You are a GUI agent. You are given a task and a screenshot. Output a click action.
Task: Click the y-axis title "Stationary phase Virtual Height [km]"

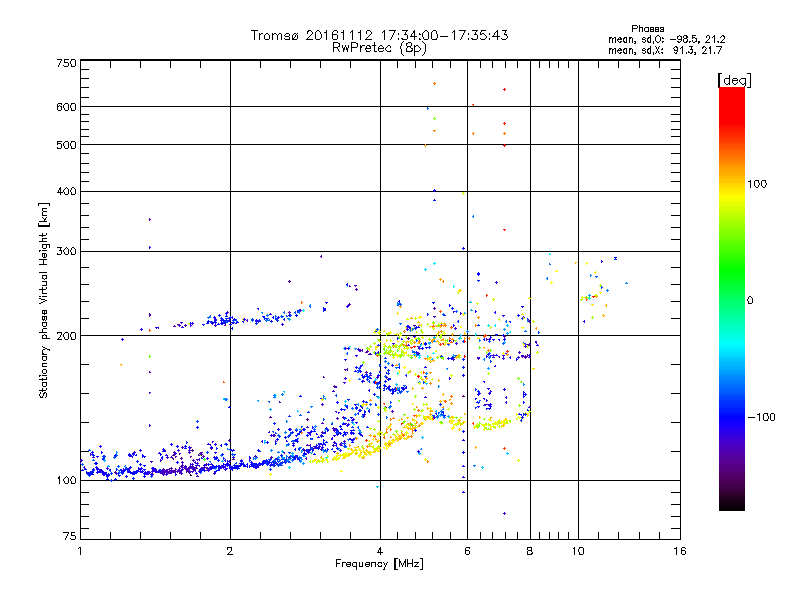click(x=44, y=300)
